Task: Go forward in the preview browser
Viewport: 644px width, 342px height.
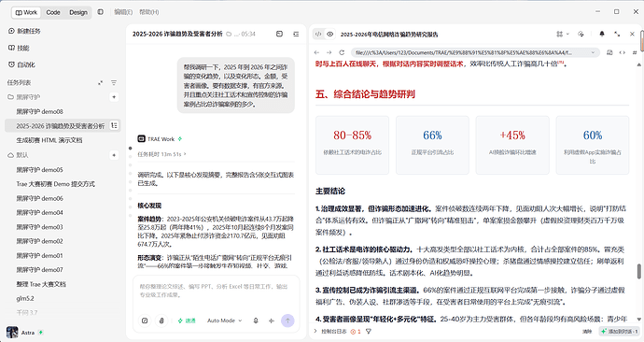Action: (x=329, y=52)
